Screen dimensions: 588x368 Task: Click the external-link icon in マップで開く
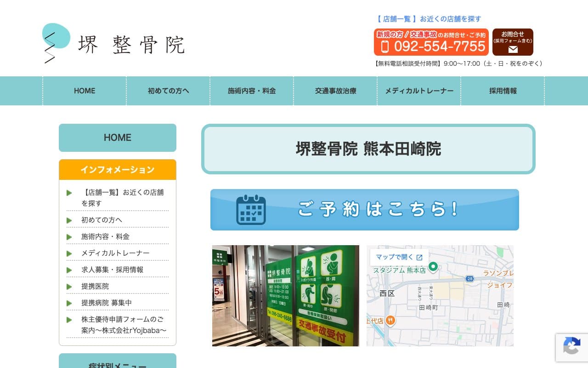point(419,258)
